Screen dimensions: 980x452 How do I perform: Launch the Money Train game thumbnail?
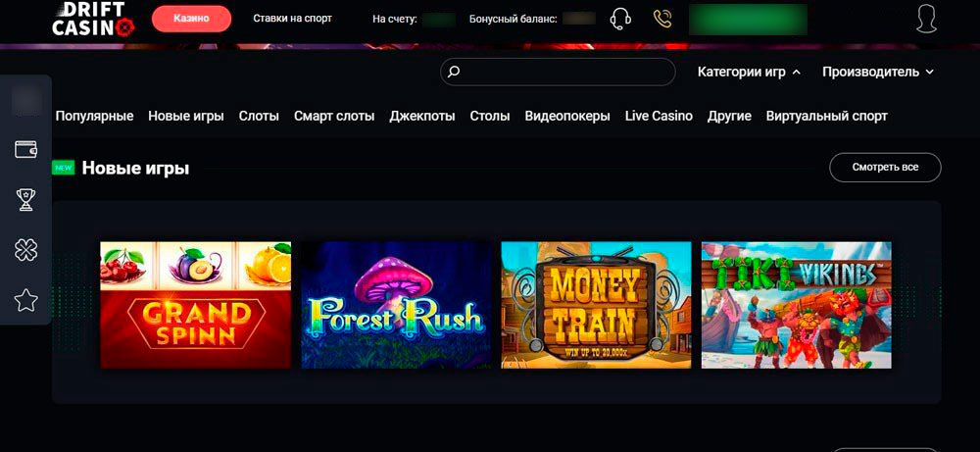pyautogui.click(x=596, y=305)
